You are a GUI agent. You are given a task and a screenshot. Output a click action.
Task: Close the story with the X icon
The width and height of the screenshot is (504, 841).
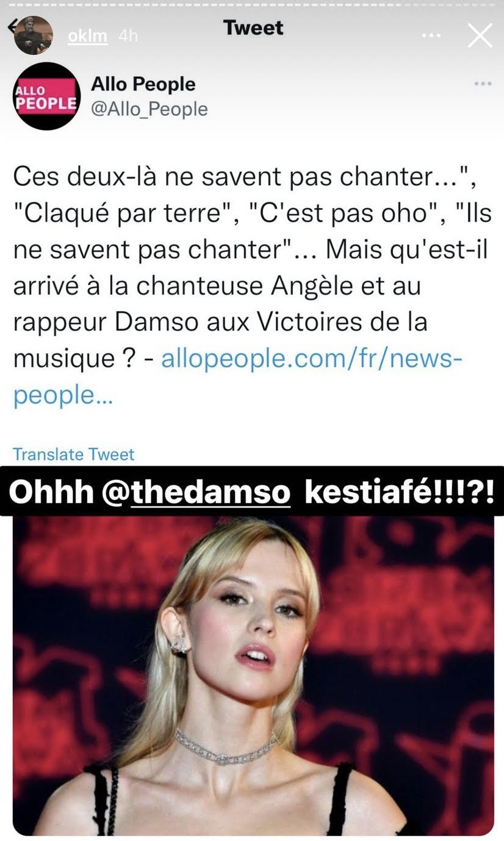tap(479, 35)
